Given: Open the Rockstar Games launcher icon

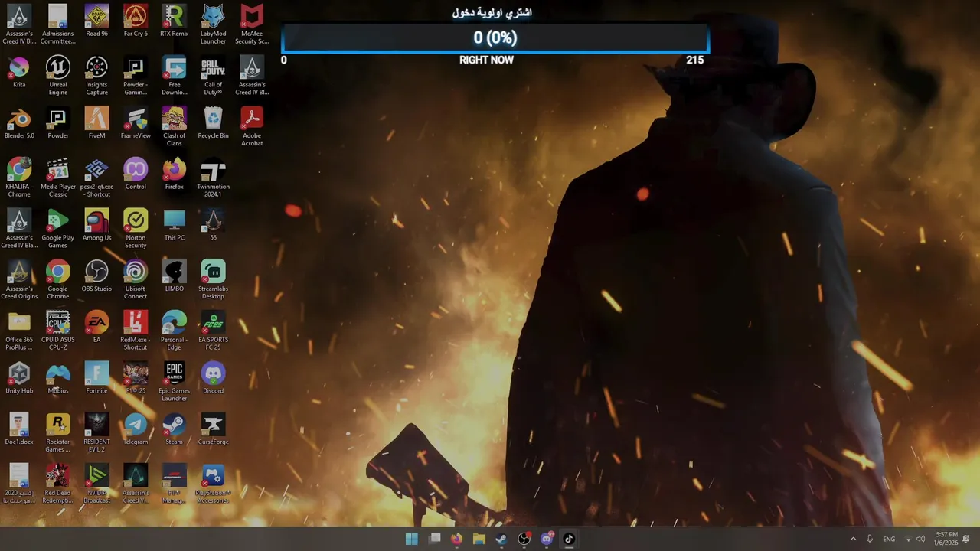Looking at the screenshot, I should coord(58,433).
